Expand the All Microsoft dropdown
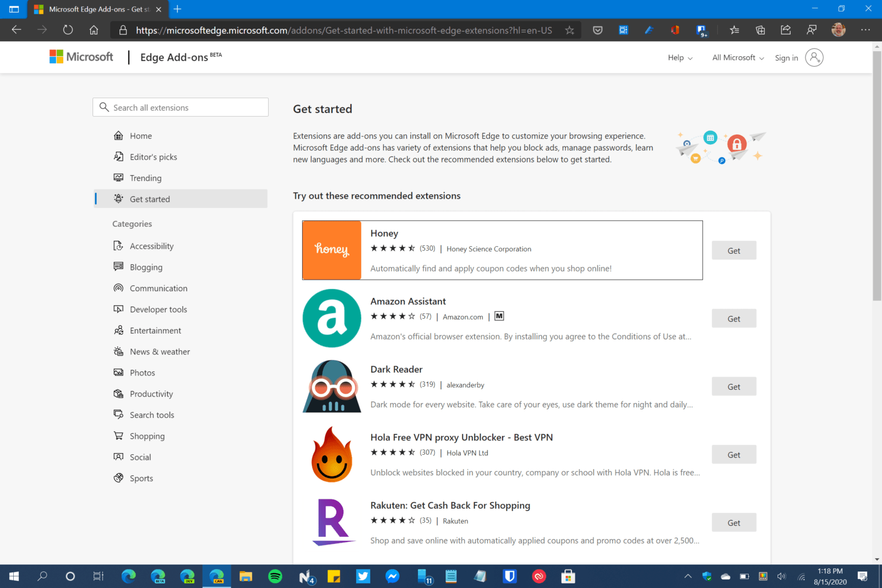The image size is (882, 588). point(737,57)
